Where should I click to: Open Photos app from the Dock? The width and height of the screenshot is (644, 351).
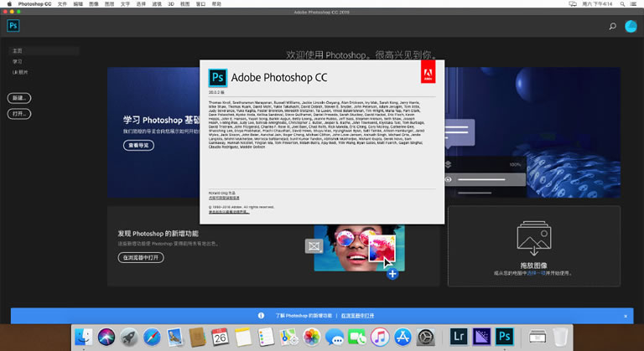(x=311, y=337)
